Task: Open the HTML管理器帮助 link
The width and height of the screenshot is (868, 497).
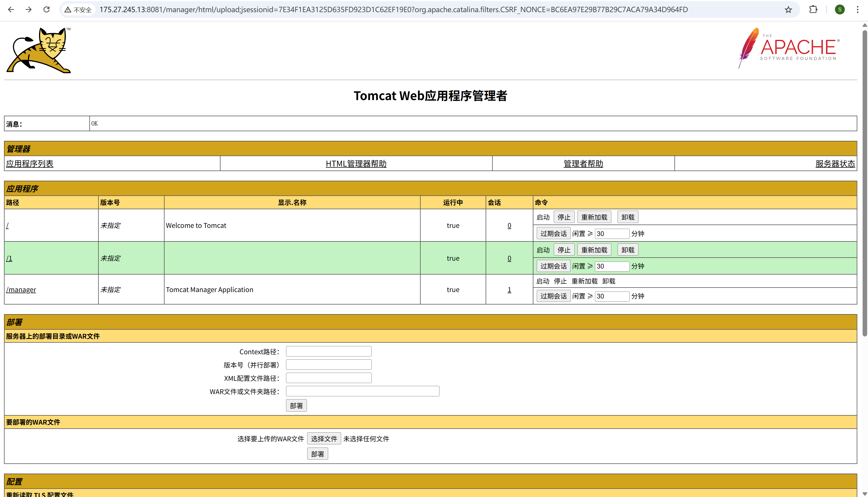Action: click(356, 163)
